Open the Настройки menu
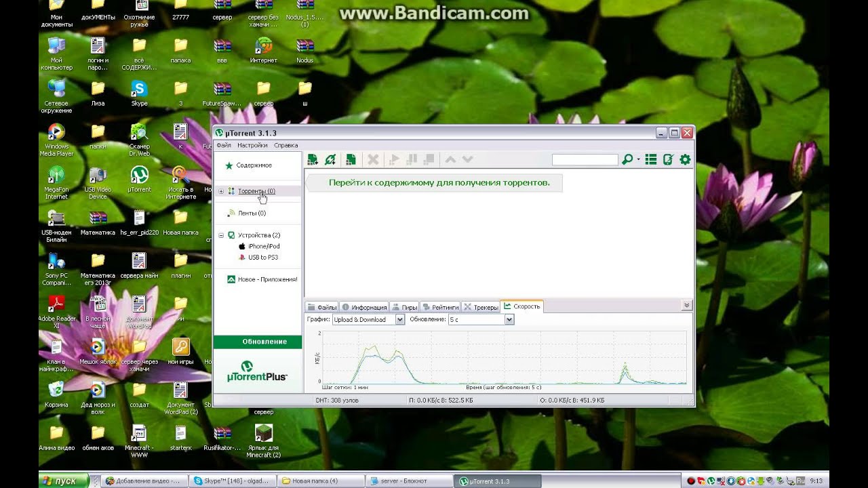The image size is (868, 488). [x=252, y=145]
